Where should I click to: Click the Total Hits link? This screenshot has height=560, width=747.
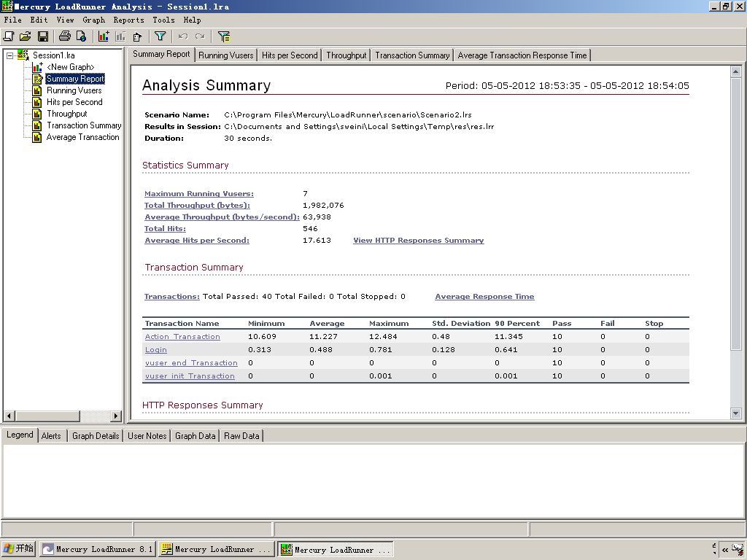tap(166, 228)
